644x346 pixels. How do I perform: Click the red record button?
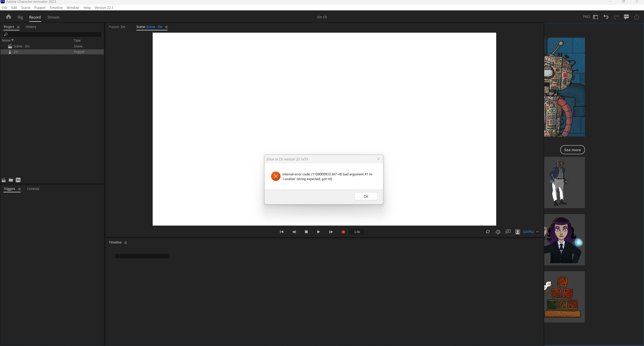343,232
